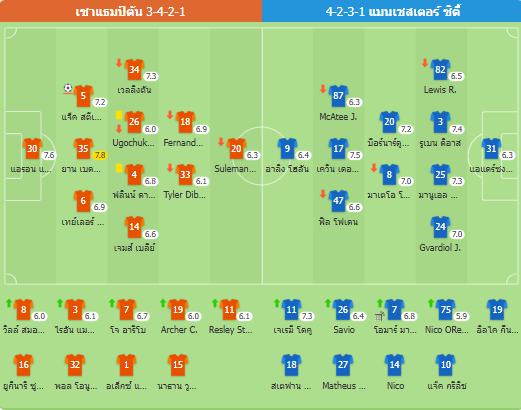Image resolution: width=521 pixels, height=410 pixels.
Task: Click substitute orange shirt number 8
Action: (x=23, y=310)
